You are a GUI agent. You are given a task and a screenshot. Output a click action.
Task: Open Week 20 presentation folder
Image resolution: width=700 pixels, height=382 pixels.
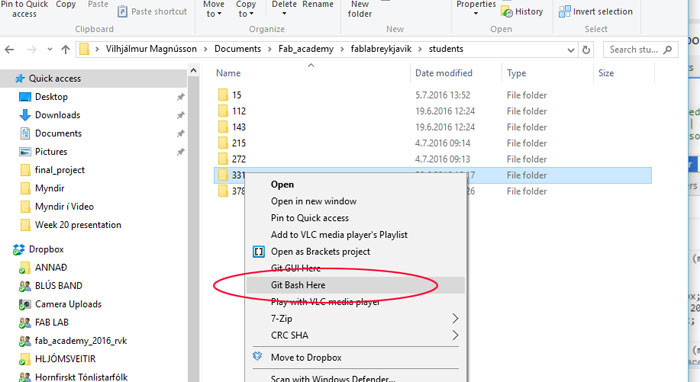(71, 225)
